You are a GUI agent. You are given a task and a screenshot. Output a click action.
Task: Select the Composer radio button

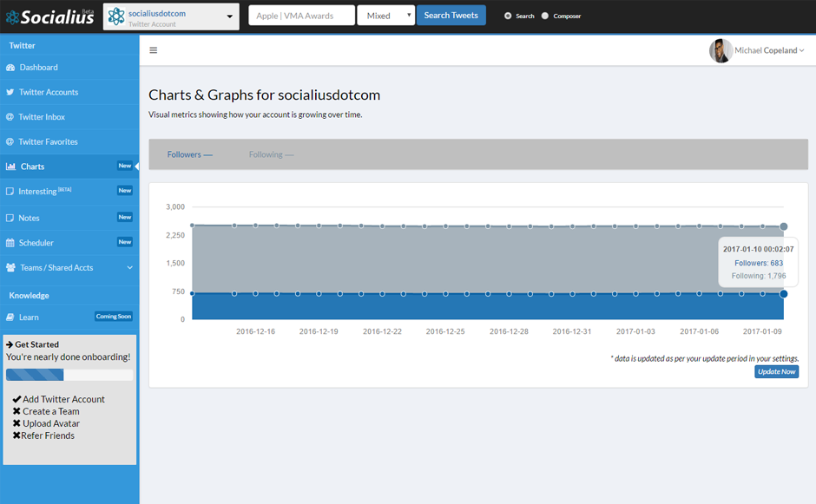click(545, 16)
